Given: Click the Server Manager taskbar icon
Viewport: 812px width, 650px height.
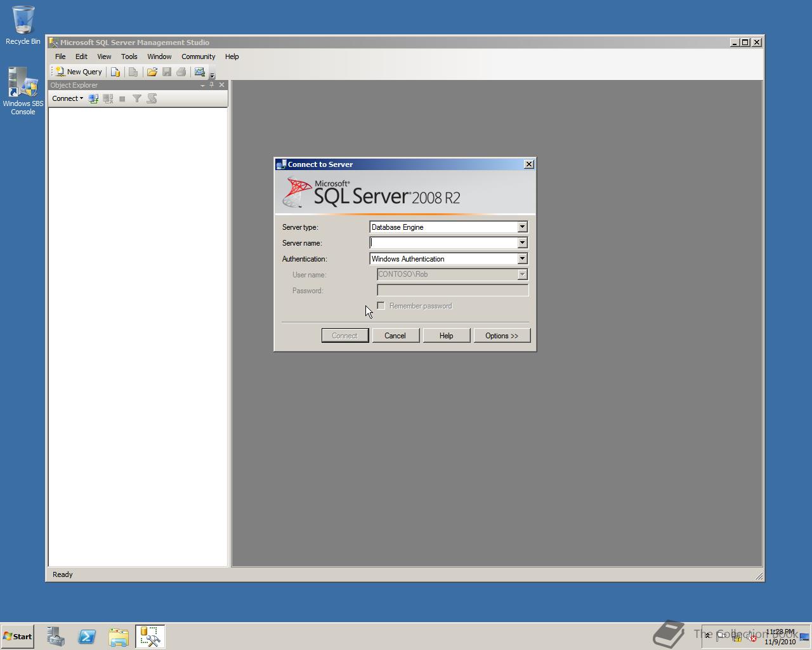Looking at the screenshot, I should [56, 637].
